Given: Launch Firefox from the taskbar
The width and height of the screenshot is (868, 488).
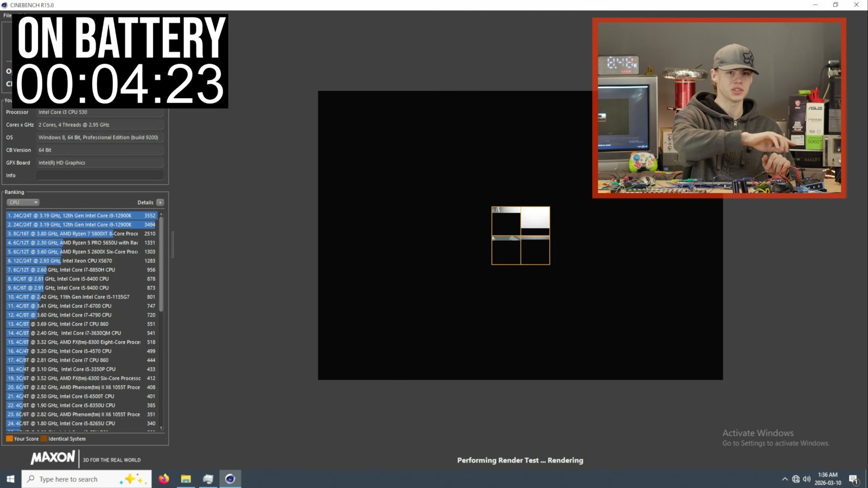Looking at the screenshot, I should [x=164, y=479].
